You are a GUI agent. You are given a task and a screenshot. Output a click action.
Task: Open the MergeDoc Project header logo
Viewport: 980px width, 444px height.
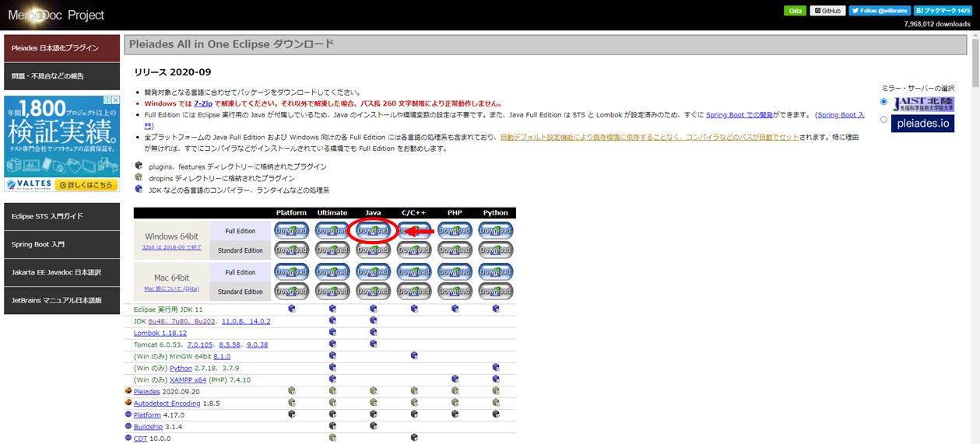(56, 15)
